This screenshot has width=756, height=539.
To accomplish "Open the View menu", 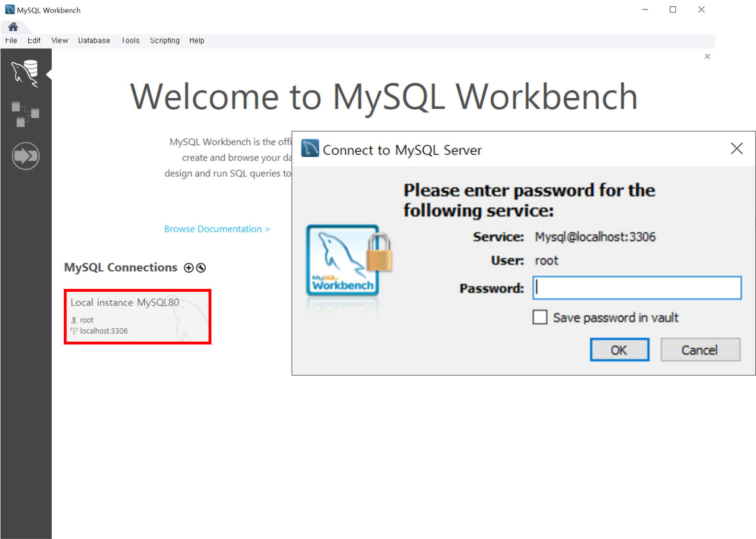I will coord(59,41).
